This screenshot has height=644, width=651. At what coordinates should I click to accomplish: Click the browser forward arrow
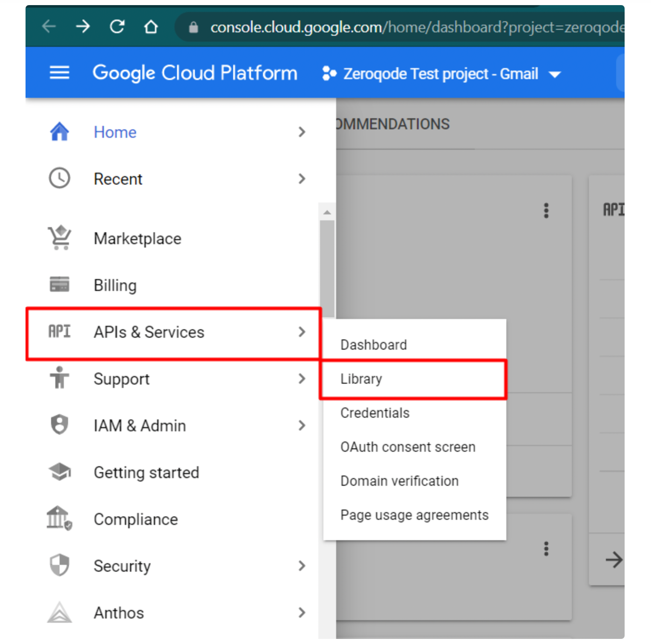[x=83, y=27]
